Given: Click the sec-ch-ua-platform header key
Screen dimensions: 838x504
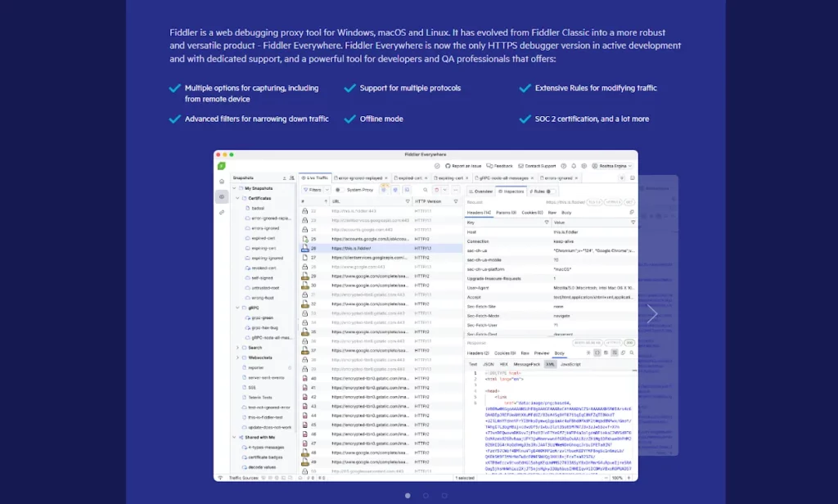Looking at the screenshot, I should 485,269.
